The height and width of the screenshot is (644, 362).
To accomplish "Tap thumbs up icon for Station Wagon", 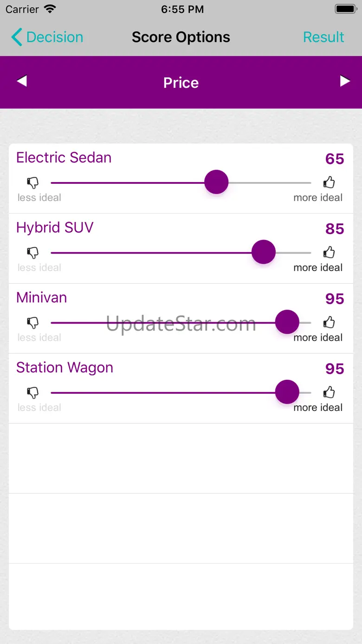I will [329, 392].
